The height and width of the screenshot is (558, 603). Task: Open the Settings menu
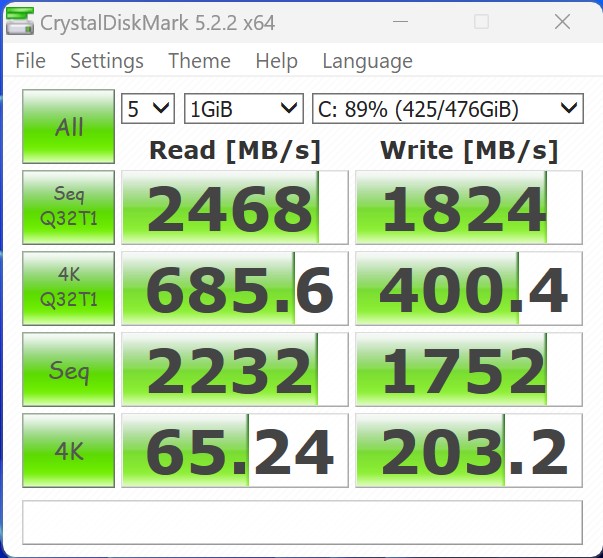click(107, 61)
